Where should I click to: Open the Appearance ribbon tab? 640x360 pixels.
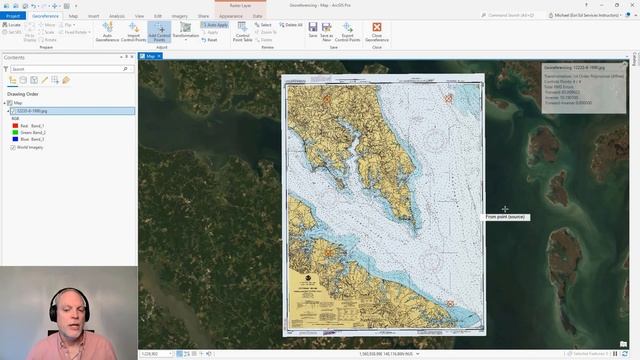tap(231, 16)
